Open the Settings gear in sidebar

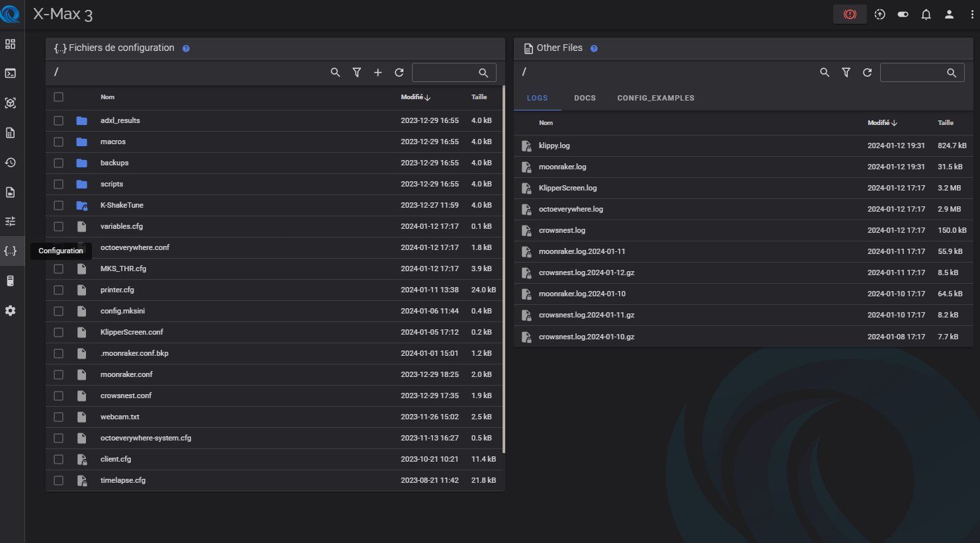(10, 310)
